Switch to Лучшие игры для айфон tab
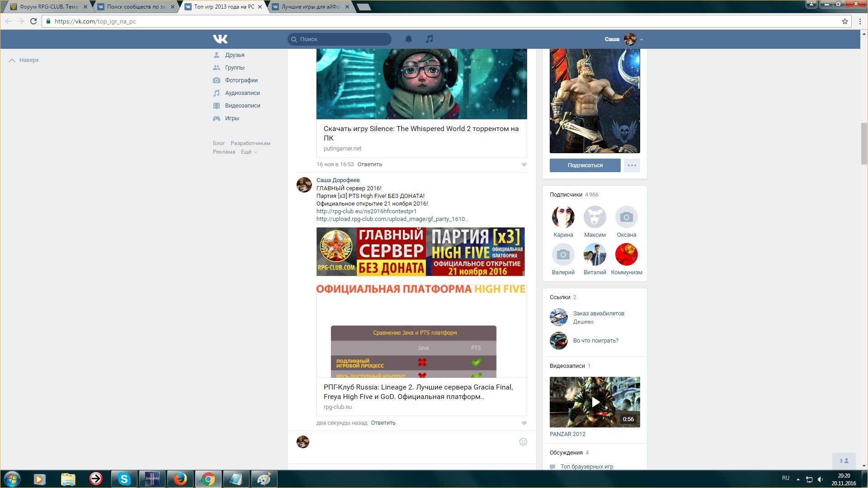Image resolution: width=868 pixels, height=488 pixels. (311, 7)
